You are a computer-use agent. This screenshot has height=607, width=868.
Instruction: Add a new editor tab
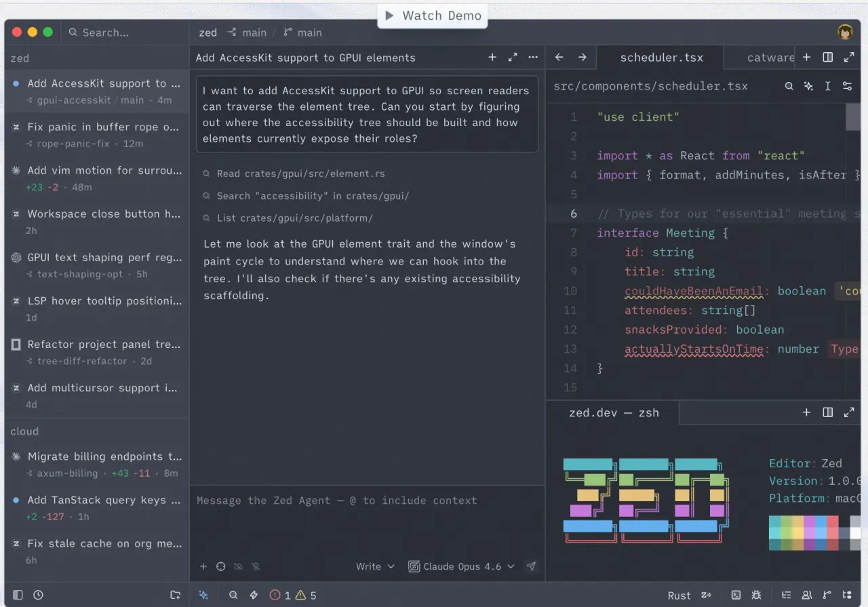click(x=806, y=58)
